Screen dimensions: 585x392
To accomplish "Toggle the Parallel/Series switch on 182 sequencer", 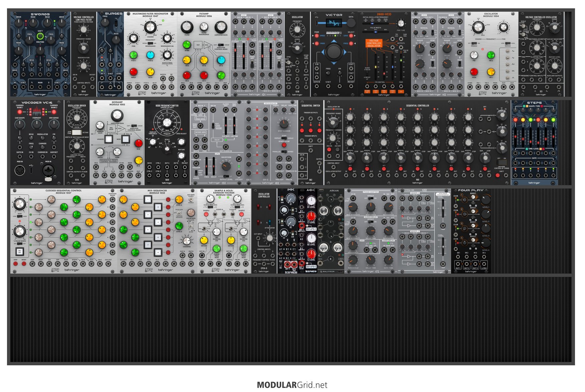I will pos(284,151).
